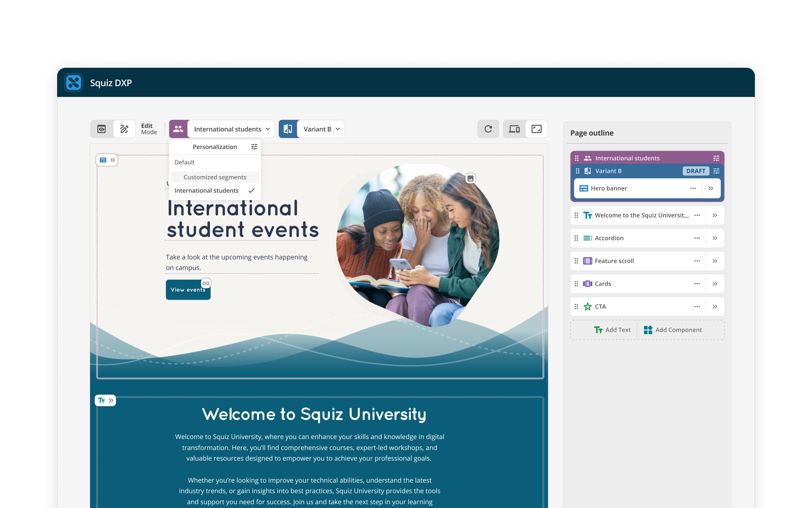Image resolution: width=812 pixels, height=508 pixels.
Task: Open International students outline settings icon
Action: click(716, 158)
